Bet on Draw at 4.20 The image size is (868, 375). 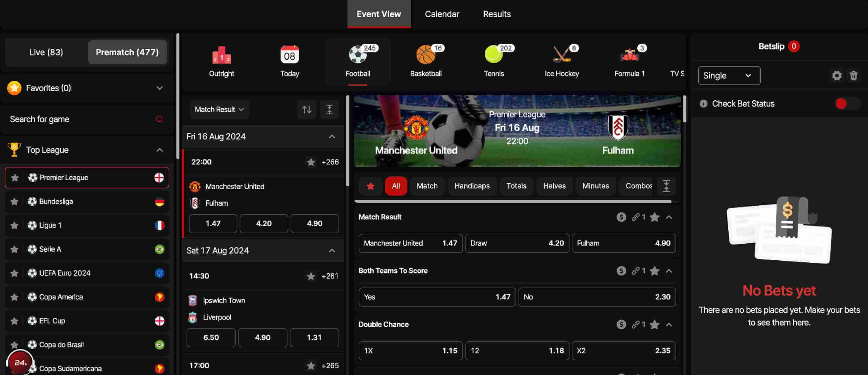tap(517, 243)
